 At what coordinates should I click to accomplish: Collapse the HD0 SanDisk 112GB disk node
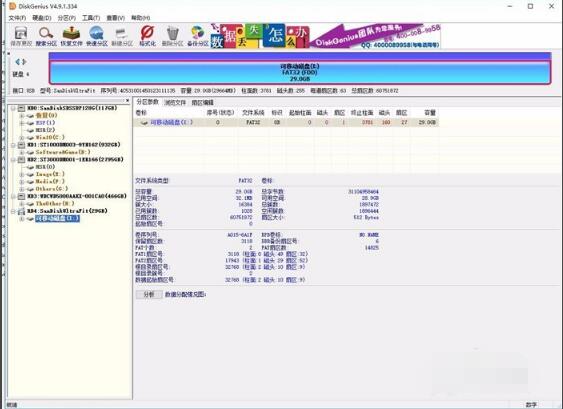[x=13, y=108]
